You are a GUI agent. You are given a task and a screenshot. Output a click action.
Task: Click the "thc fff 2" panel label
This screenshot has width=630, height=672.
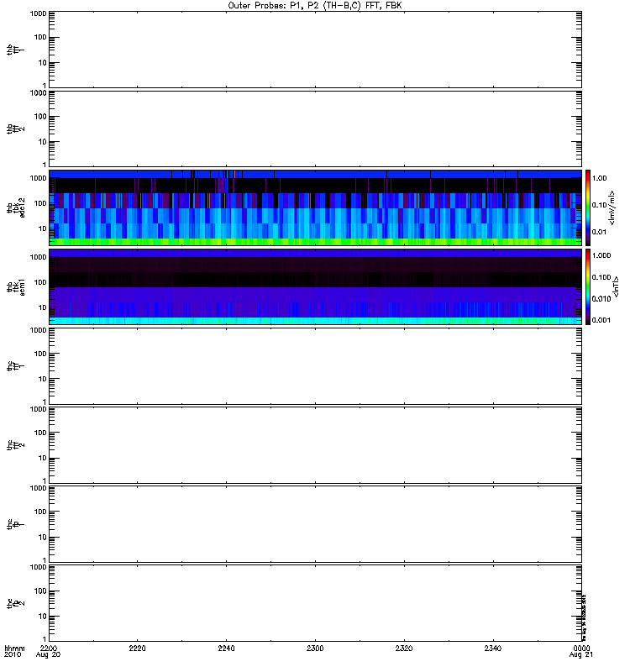[15, 445]
